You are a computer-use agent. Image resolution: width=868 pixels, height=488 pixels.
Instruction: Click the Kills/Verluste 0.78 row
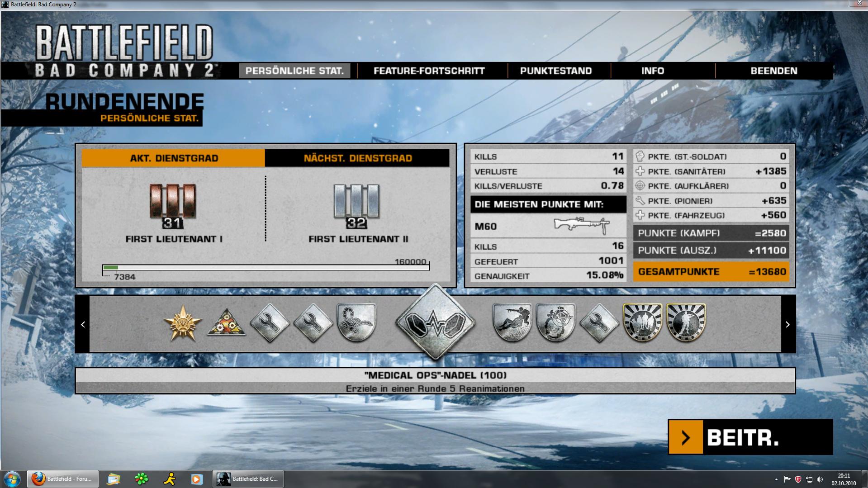coord(548,186)
